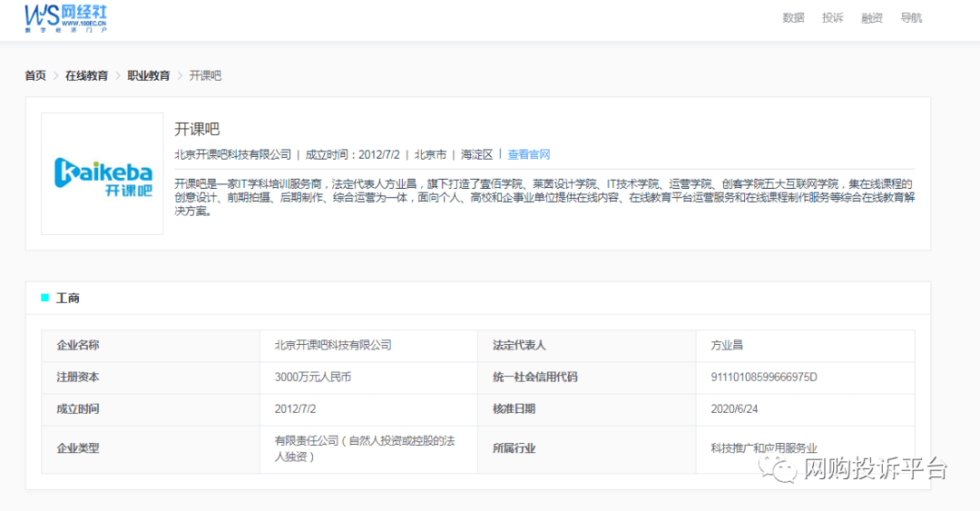Select the table value 2012/7/2

(x=296, y=409)
